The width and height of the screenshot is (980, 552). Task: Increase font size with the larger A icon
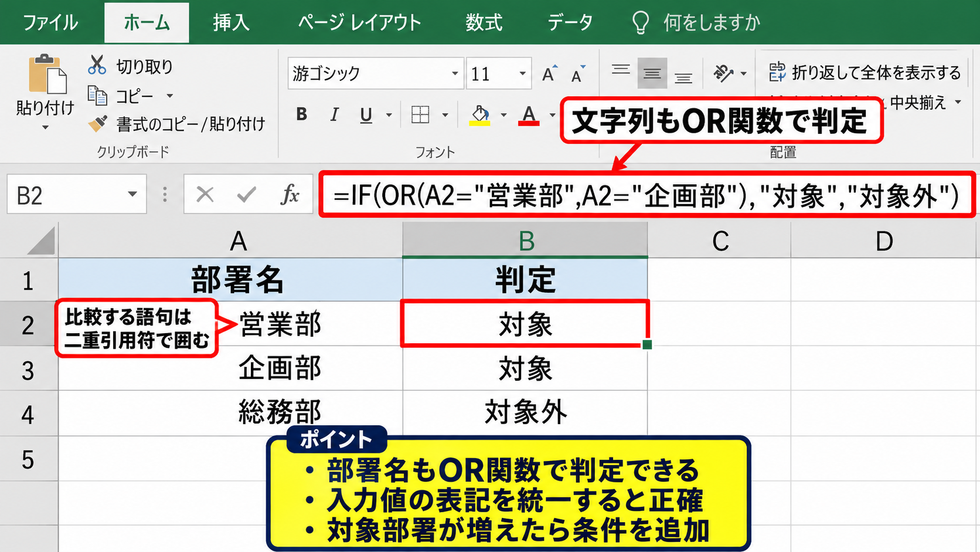pyautogui.click(x=549, y=74)
